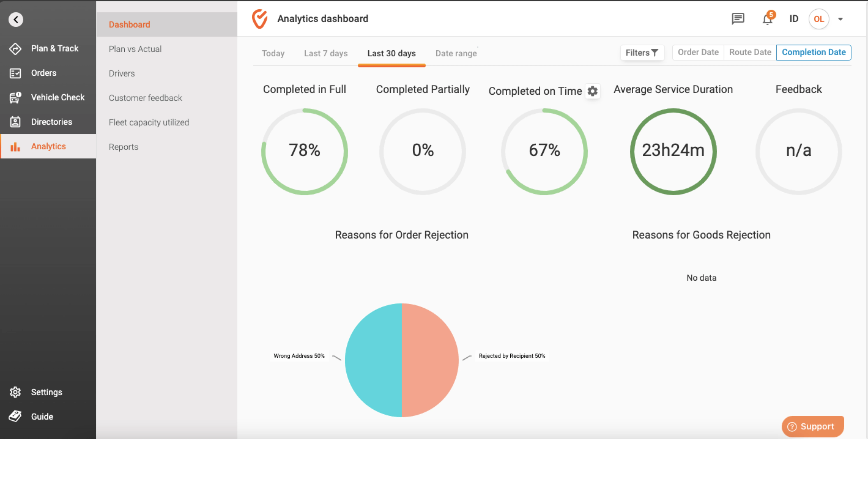
Task: Switch to the Today tab
Action: [273, 53]
